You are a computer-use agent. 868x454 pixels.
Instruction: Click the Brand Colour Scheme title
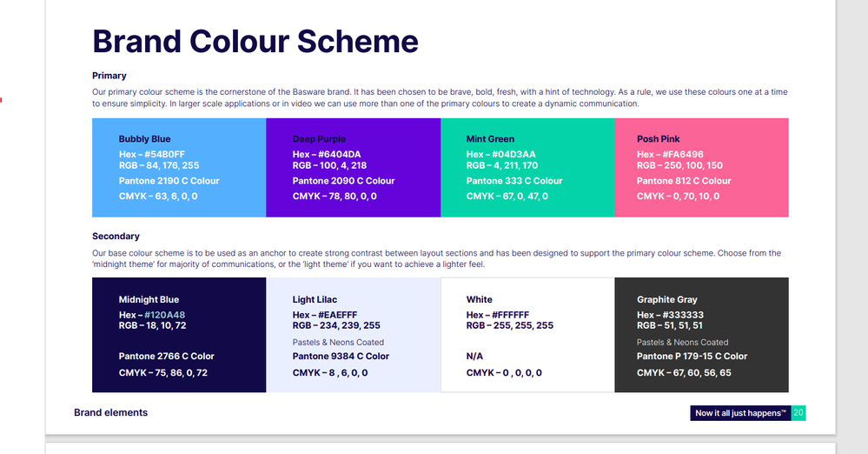255,41
